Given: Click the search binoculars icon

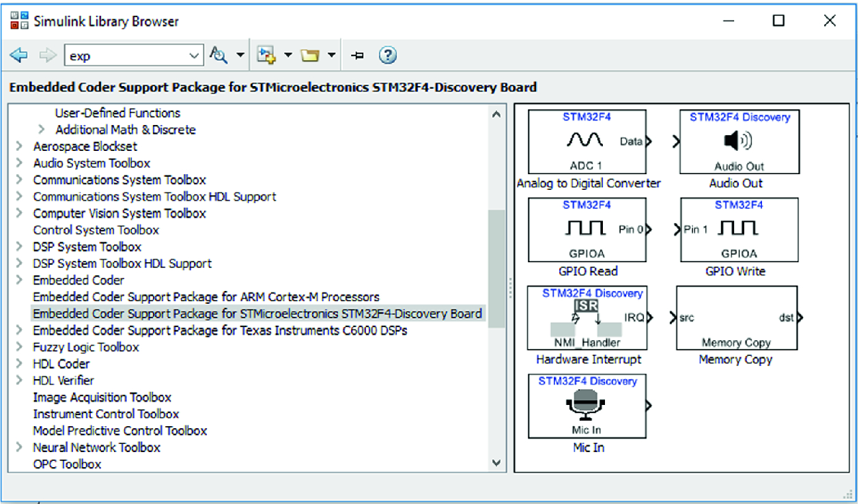Looking at the screenshot, I should [219, 55].
